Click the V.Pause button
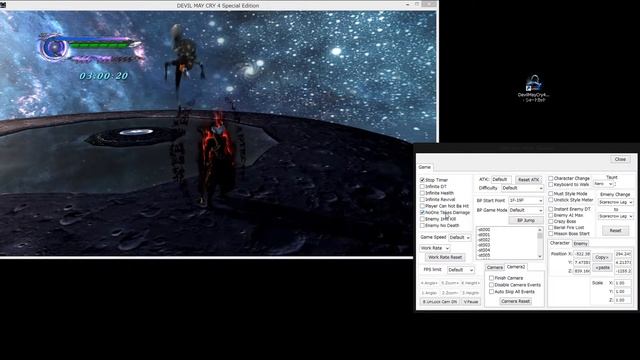Viewport: 640px width, 360px height. click(471, 302)
